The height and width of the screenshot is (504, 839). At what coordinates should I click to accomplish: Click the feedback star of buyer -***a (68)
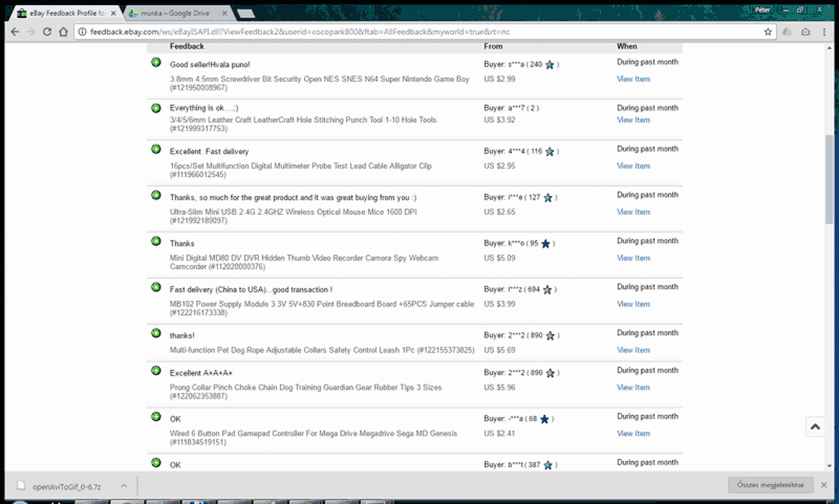coord(545,419)
